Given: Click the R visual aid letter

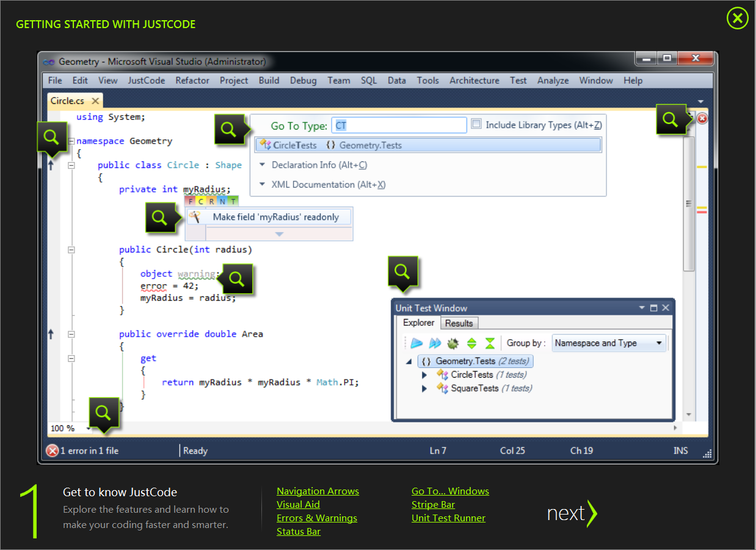Looking at the screenshot, I should [211, 202].
